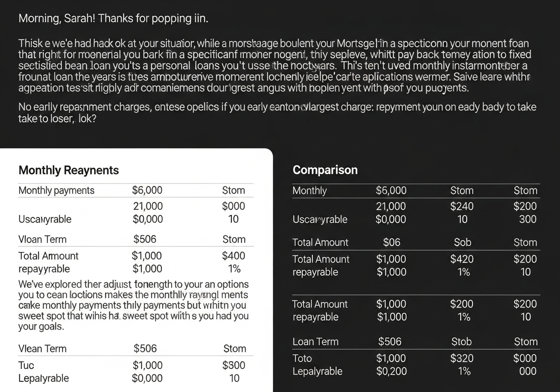560x392 pixels.
Task: Click the "Sob" column header
Action: click(462, 242)
